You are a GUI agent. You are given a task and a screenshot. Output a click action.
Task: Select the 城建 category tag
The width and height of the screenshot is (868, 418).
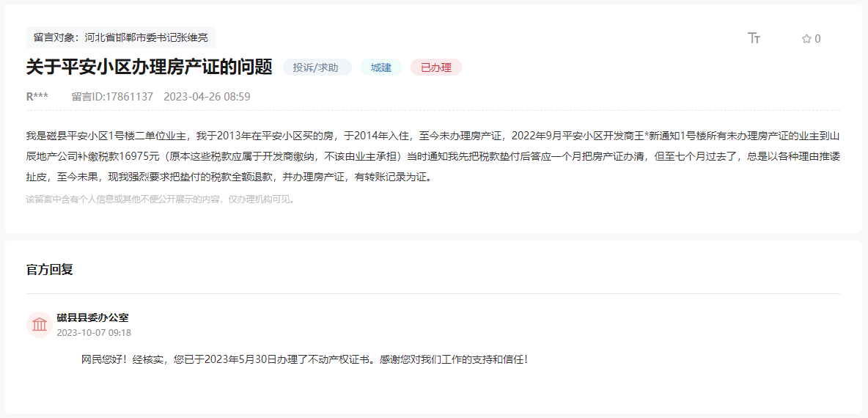[381, 67]
